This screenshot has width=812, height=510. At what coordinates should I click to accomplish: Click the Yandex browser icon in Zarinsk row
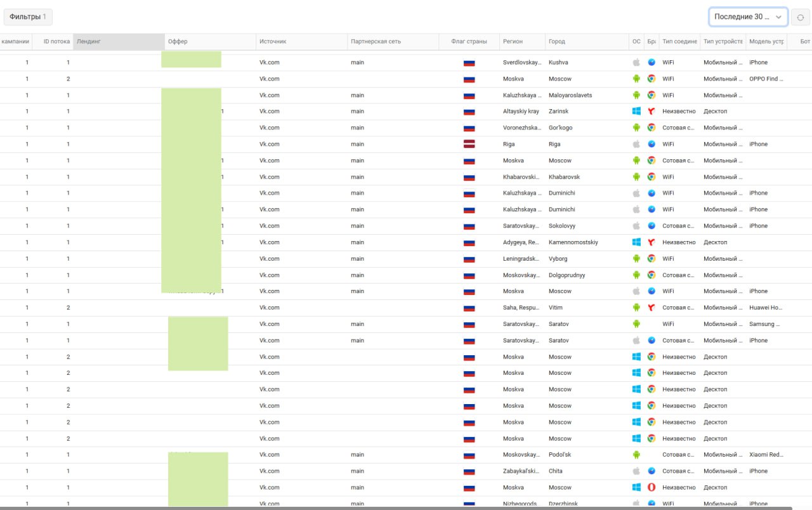coord(652,111)
